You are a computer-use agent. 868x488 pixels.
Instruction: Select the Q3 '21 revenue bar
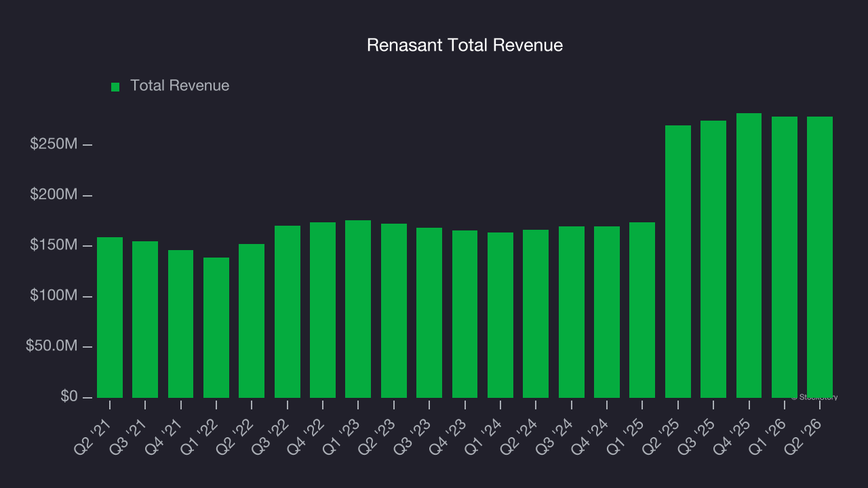(x=145, y=319)
